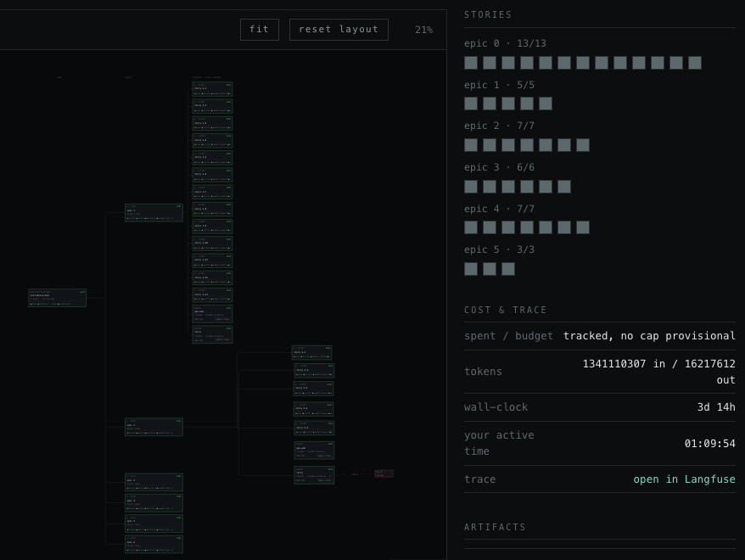Select the 'epic 2 · 7/7' label
The image size is (745, 560).
click(x=500, y=126)
